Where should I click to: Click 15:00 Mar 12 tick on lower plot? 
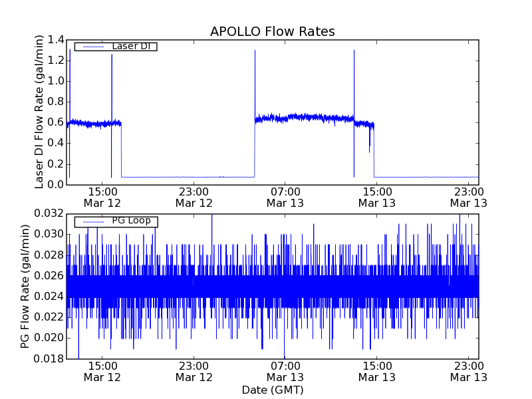(102, 372)
